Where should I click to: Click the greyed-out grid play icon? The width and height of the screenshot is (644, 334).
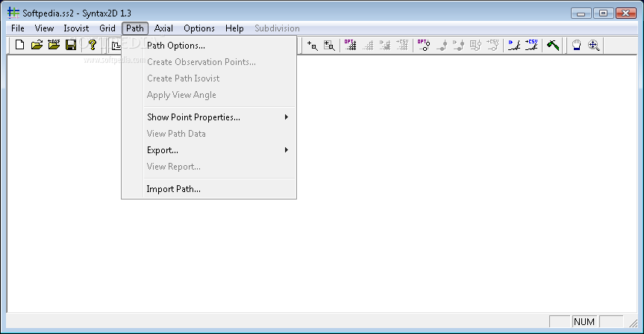pyautogui.click(x=385, y=46)
